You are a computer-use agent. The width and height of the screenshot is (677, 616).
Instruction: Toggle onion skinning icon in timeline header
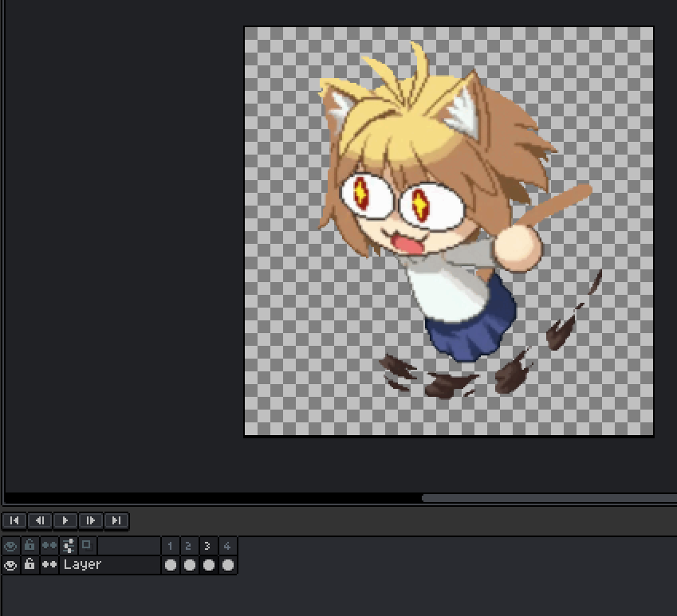(87, 546)
